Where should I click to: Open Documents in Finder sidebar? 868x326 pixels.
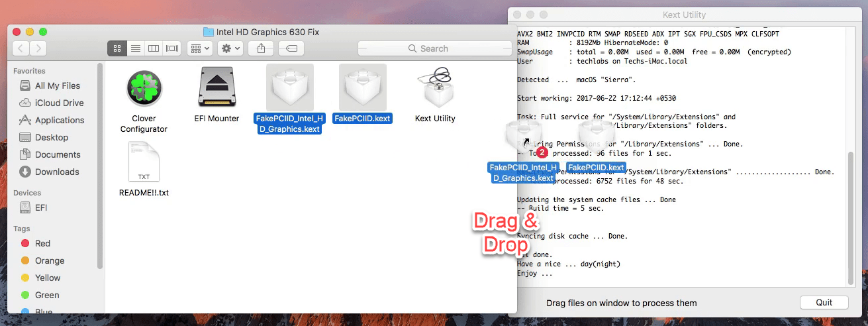(50, 154)
